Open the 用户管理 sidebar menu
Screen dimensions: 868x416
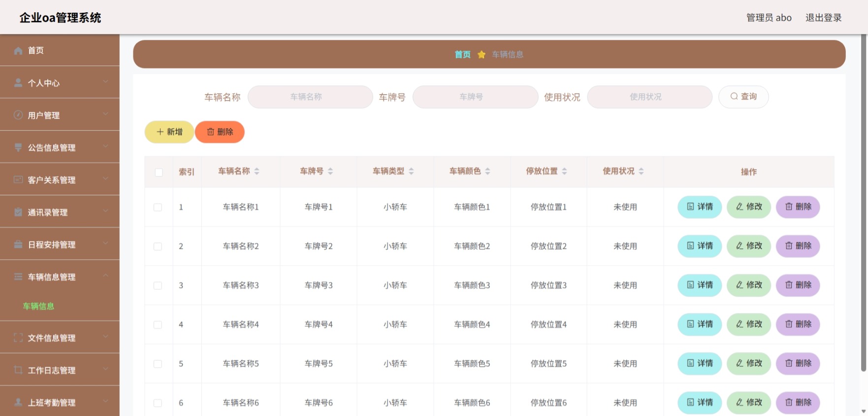[60, 115]
